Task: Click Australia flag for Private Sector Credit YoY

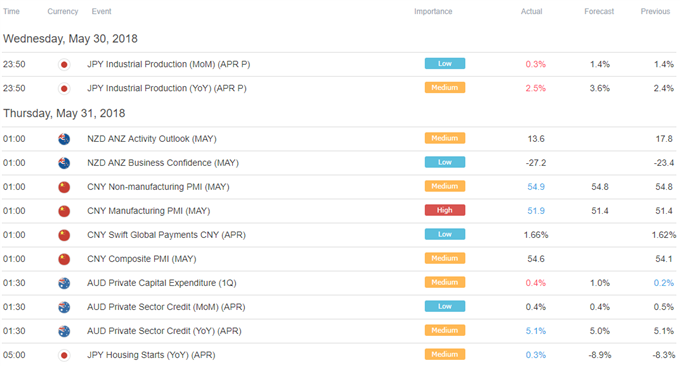Action: tap(64, 331)
